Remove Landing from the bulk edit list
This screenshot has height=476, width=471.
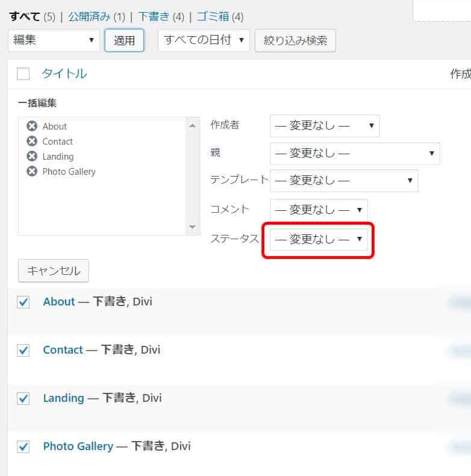coord(32,156)
